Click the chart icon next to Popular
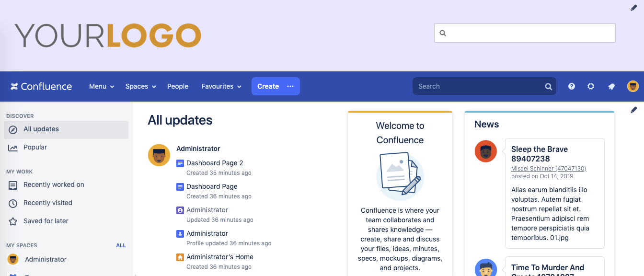 [13, 148]
